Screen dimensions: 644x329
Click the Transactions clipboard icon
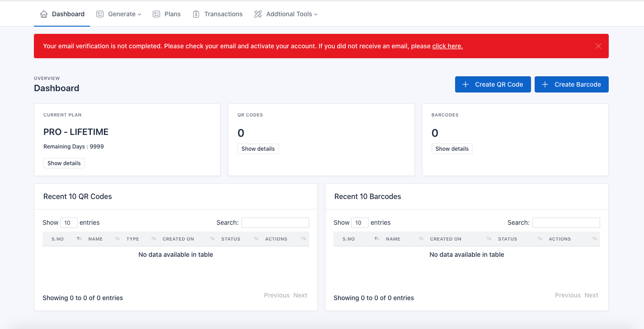196,14
